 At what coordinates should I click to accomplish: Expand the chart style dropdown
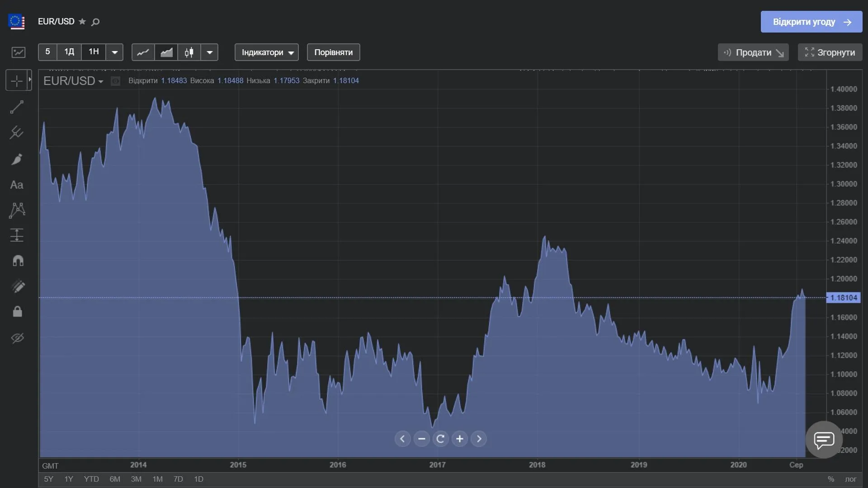click(210, 52)
